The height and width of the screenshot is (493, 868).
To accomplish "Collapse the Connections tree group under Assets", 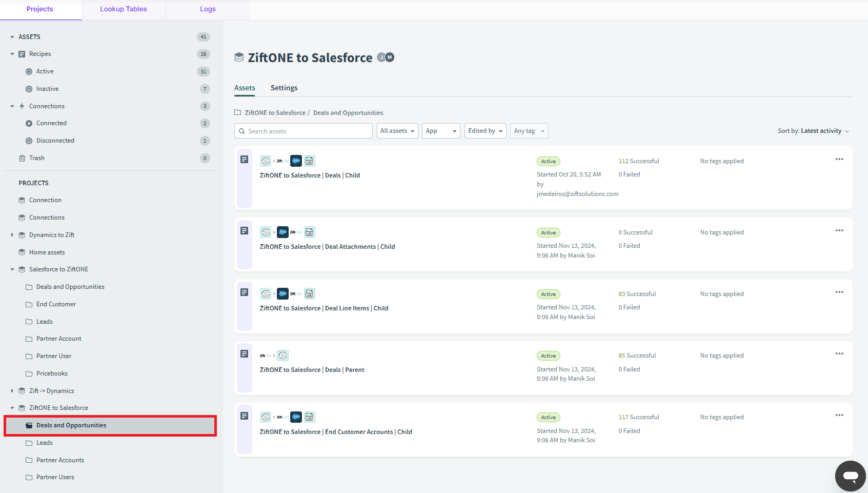I will coord(12,106).
